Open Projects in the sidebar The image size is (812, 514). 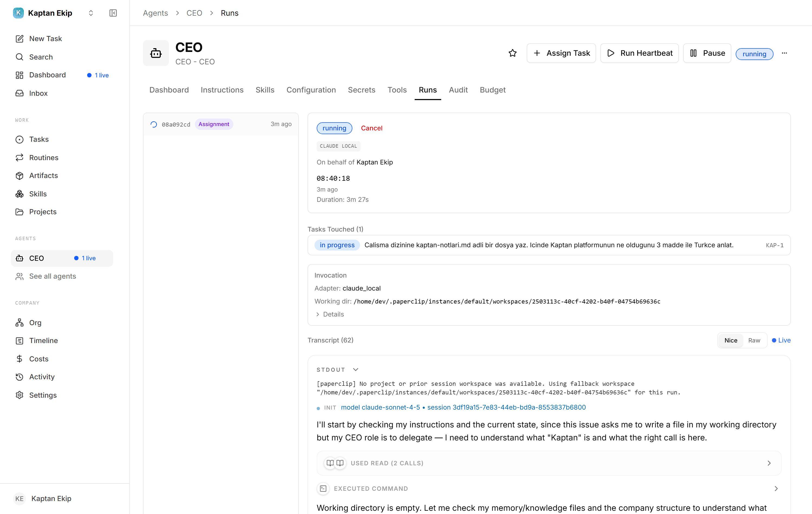coord(62,212)
